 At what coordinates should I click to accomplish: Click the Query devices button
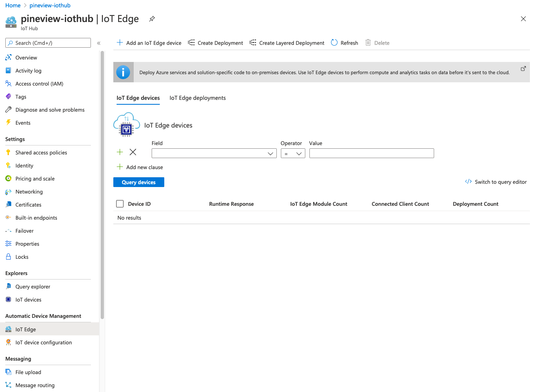[x=139, y=182]
